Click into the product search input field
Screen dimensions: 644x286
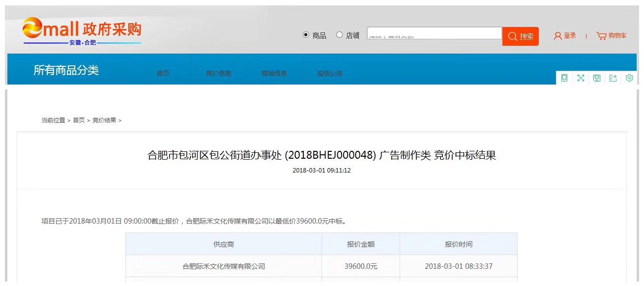point(434,34)
